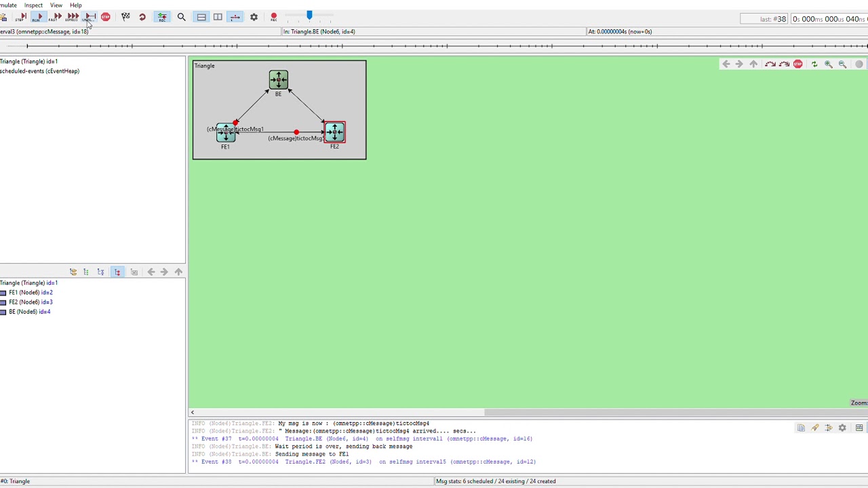
Task: Click the Run Until button
Action: 89,17
